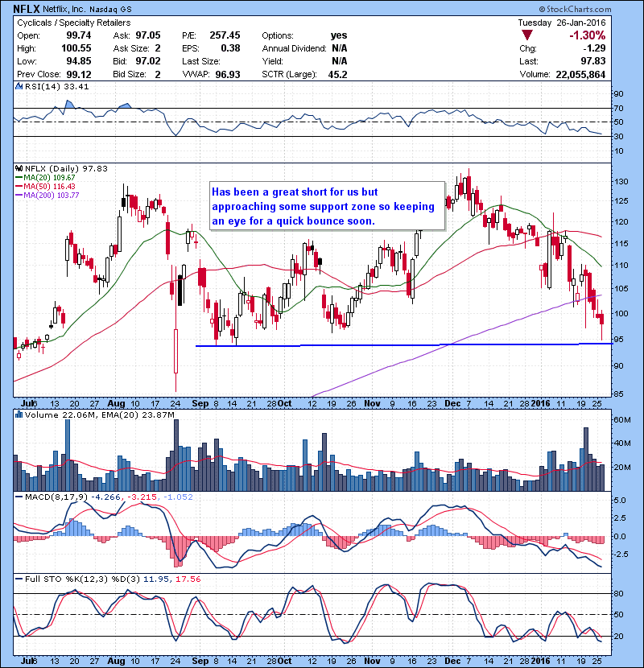
Task: Click the MACD(8,17,9) legend label
Action: tap(56, 497)
